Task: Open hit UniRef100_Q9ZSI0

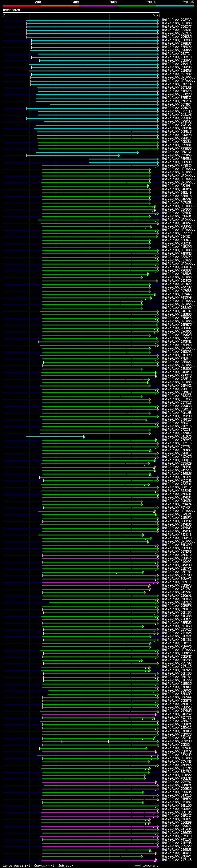Action: coord(177,33)
